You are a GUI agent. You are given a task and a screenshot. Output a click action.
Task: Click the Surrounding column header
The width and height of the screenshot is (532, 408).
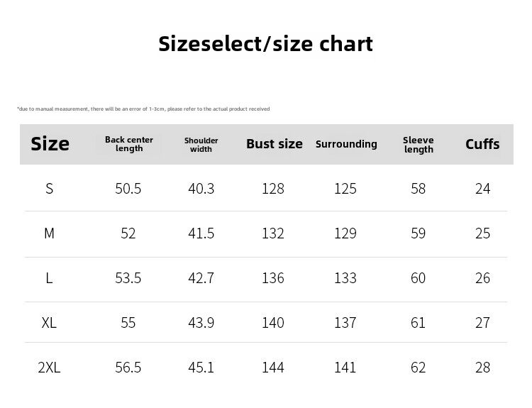[x=346, y=144]
